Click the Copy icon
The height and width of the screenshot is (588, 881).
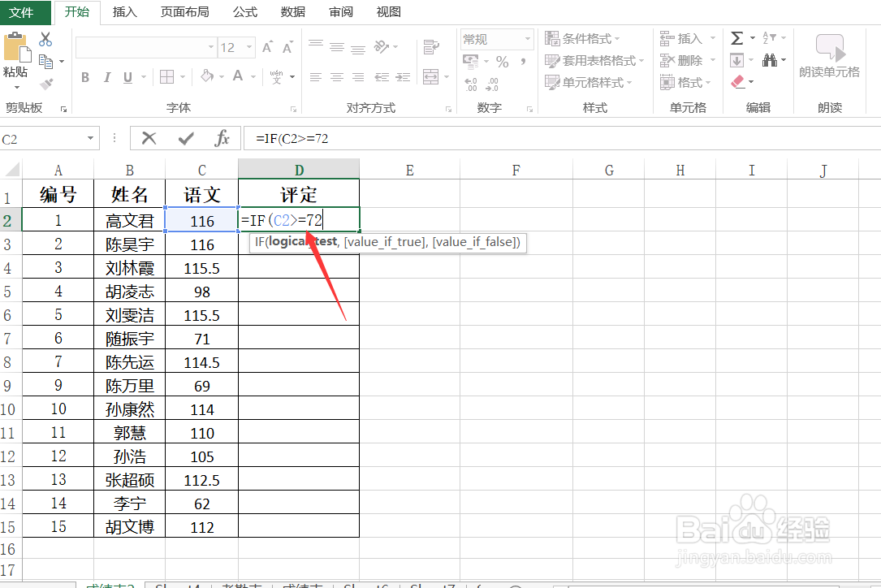point(45,61)
